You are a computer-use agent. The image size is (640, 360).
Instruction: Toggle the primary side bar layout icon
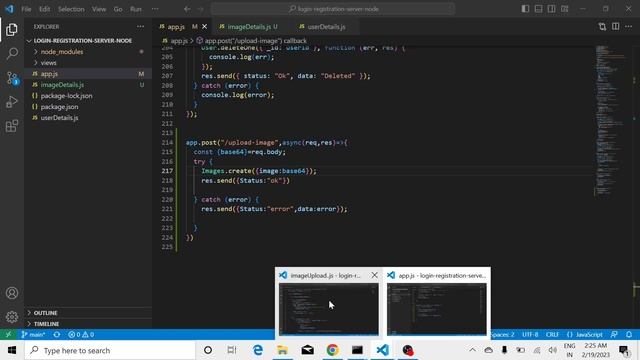[x=525, y=9]
